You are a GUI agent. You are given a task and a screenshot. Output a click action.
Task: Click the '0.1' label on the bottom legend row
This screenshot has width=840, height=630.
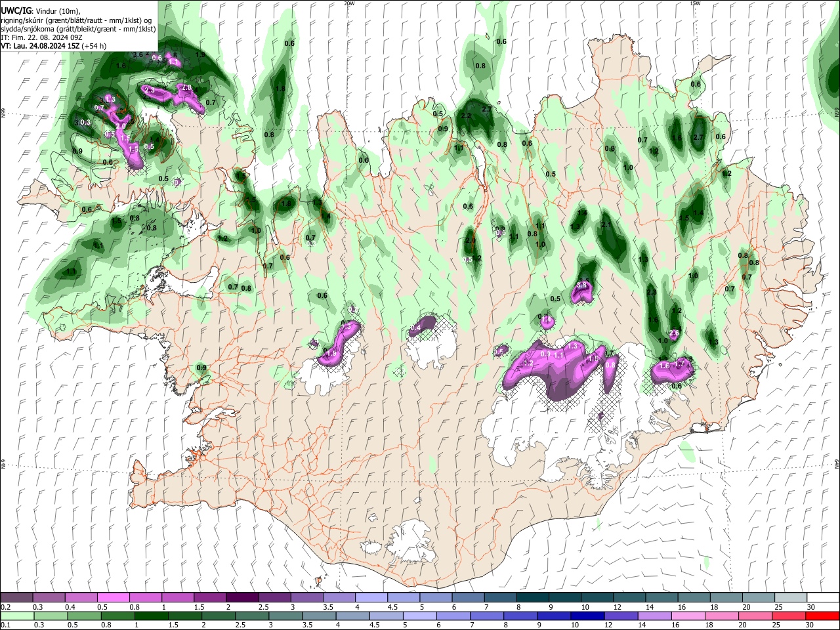pyautogui.click(x=6, y=625)
